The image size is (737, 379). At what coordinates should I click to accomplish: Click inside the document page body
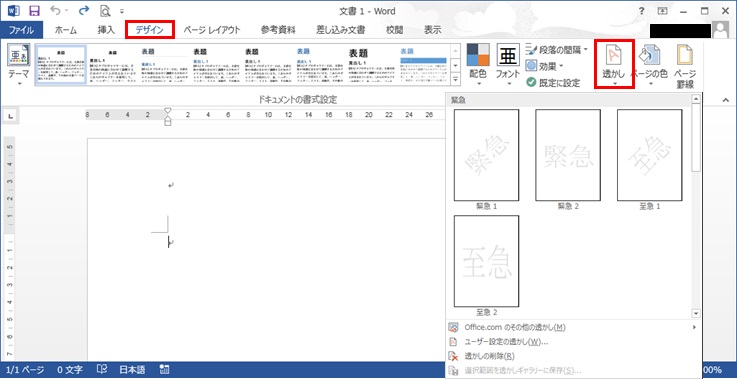tap(266, 249)
